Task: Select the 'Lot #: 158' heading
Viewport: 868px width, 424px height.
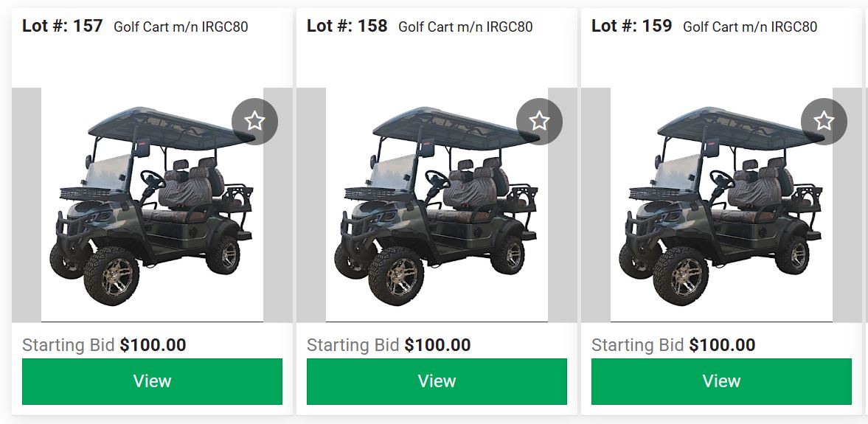Action: 347,26
